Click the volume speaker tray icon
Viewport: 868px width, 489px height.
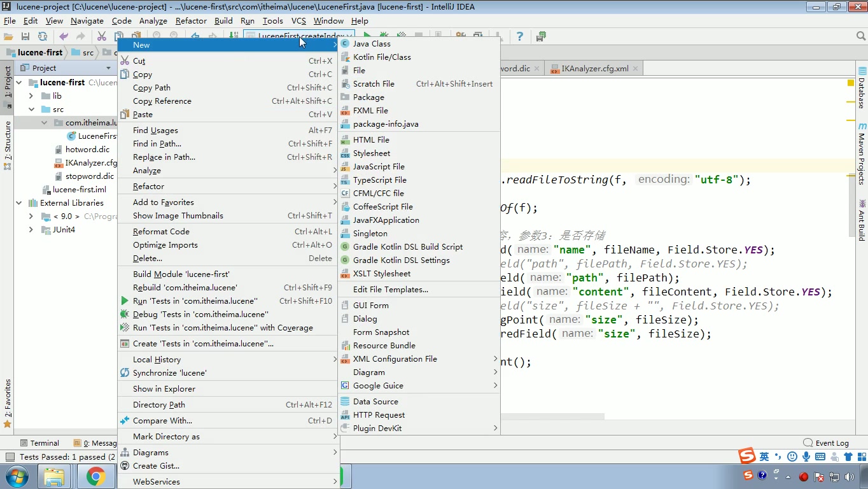pyautogui.click(x=850, y=476)
